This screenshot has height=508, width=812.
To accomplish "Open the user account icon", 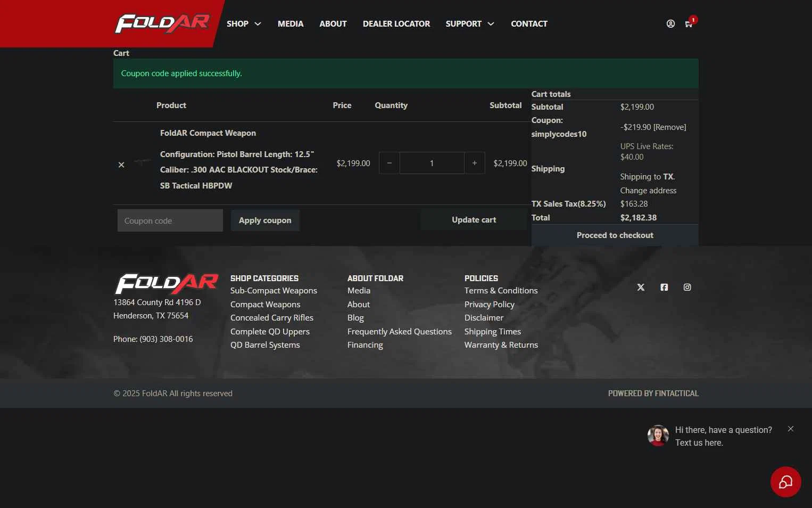I will point(670,24).
